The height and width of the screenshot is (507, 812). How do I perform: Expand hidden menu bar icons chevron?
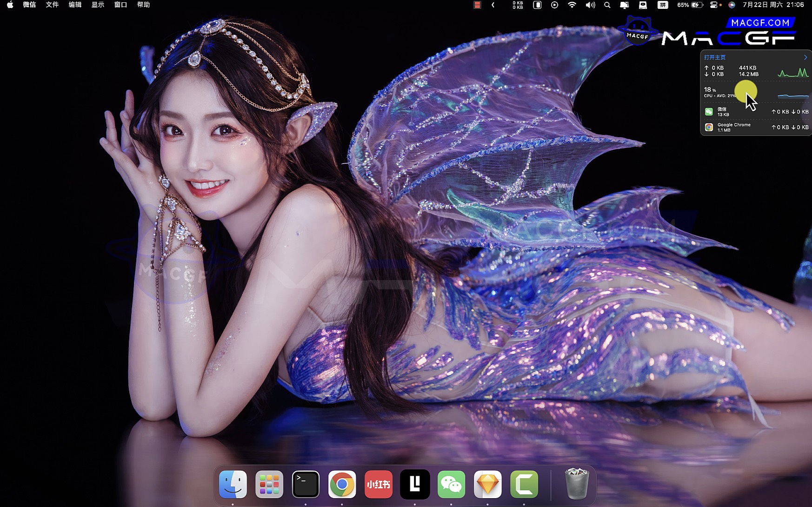click(x=493, y=5)
